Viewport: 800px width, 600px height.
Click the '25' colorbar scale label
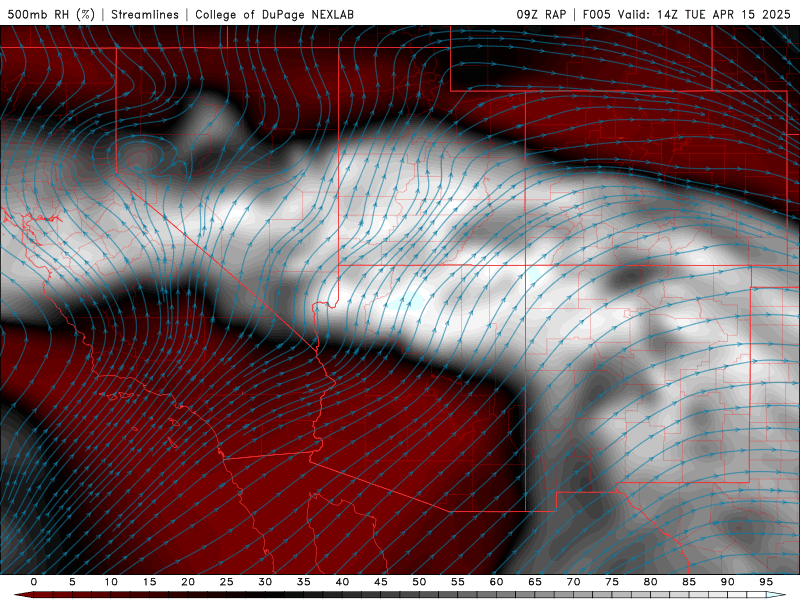(227, 582)
